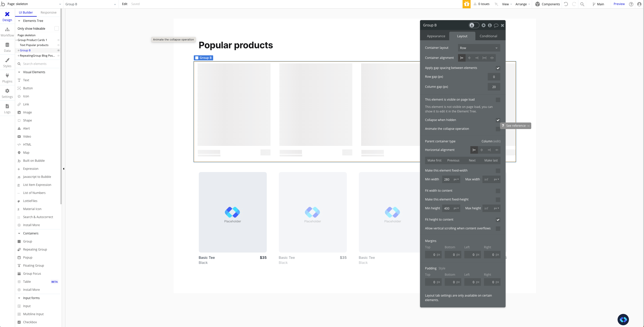Click the undo arrow icon
The width and height of the screenshot is (644, 327).
click(566, 4)
